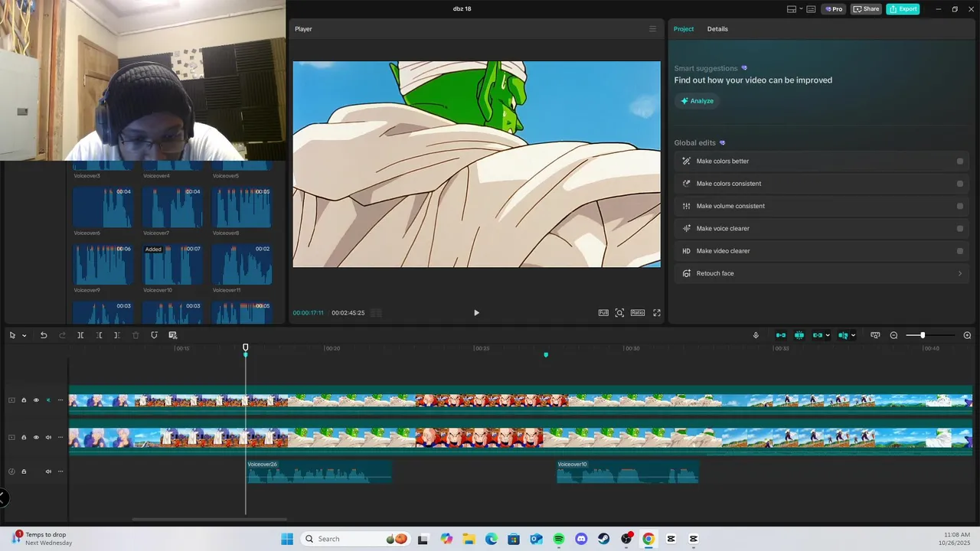
Task: Open more options on top video track
Action: pyautogui.click(x=60, y=400)
